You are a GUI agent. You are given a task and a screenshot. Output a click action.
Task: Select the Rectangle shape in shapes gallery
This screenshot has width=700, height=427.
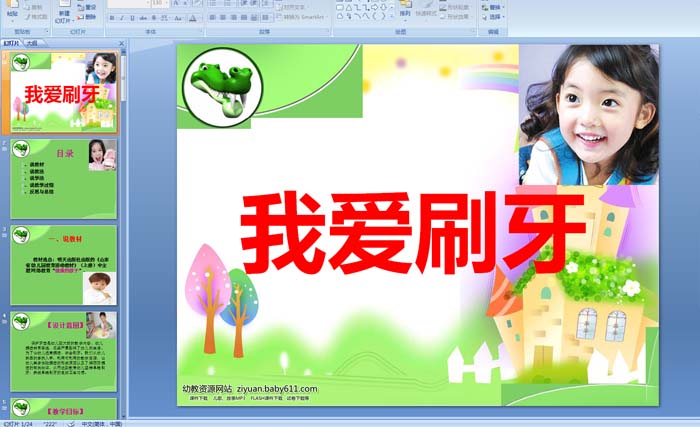(340, 7)
